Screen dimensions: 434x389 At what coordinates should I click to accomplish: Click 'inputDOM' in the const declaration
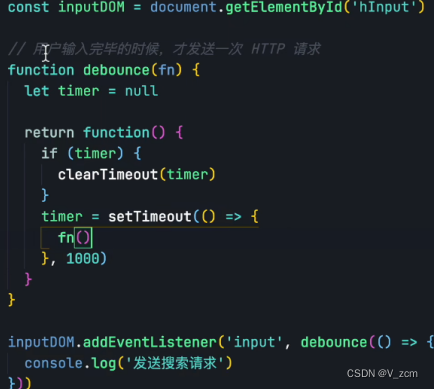pyautogui.click(x=91, y=7)
